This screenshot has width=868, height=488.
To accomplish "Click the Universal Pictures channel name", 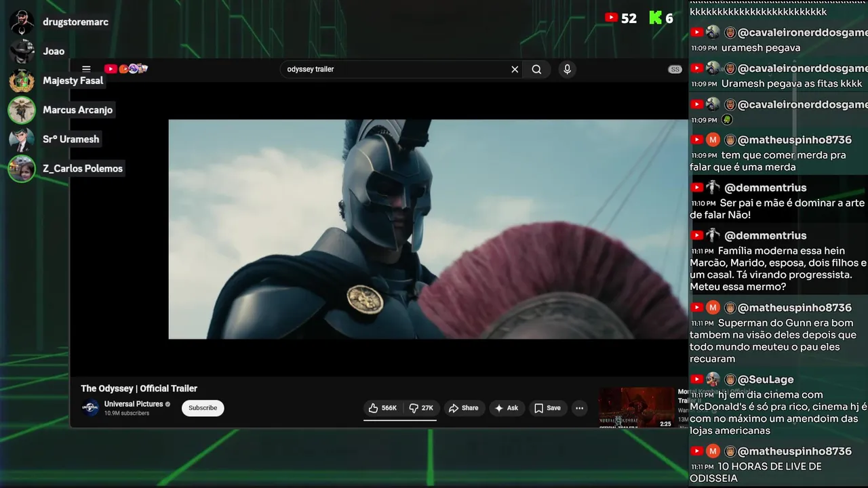I will (134, 404).
